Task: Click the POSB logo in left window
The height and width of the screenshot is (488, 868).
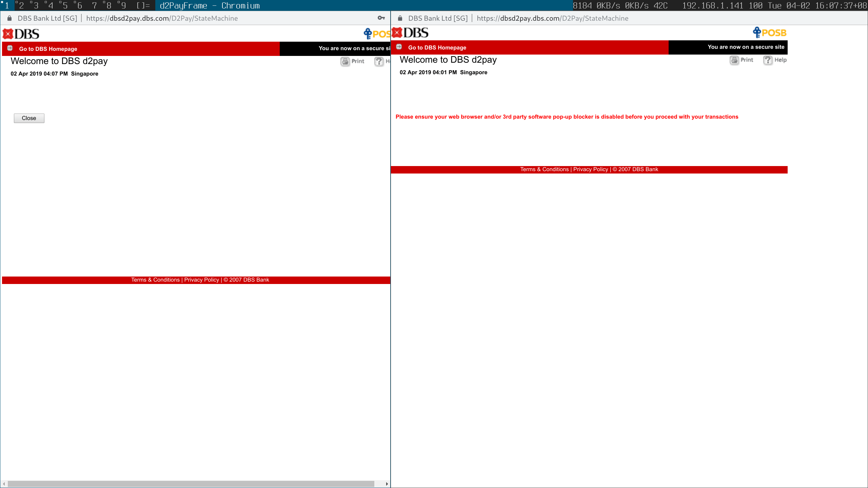Action: (x=377, y=34)
